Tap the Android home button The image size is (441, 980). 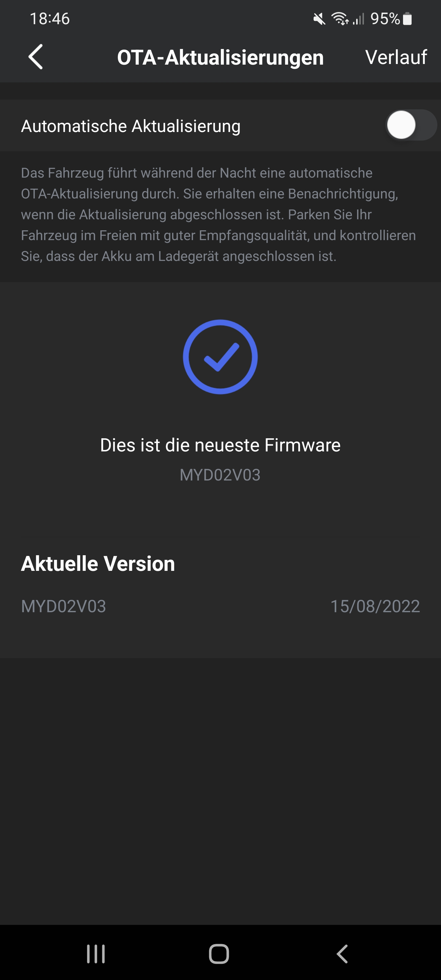pyautogui.click(x=219, y=954)
